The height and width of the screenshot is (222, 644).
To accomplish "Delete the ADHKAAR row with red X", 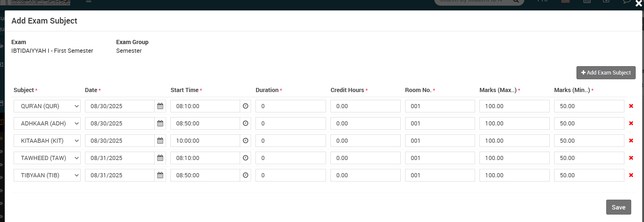I will (631, 123).
